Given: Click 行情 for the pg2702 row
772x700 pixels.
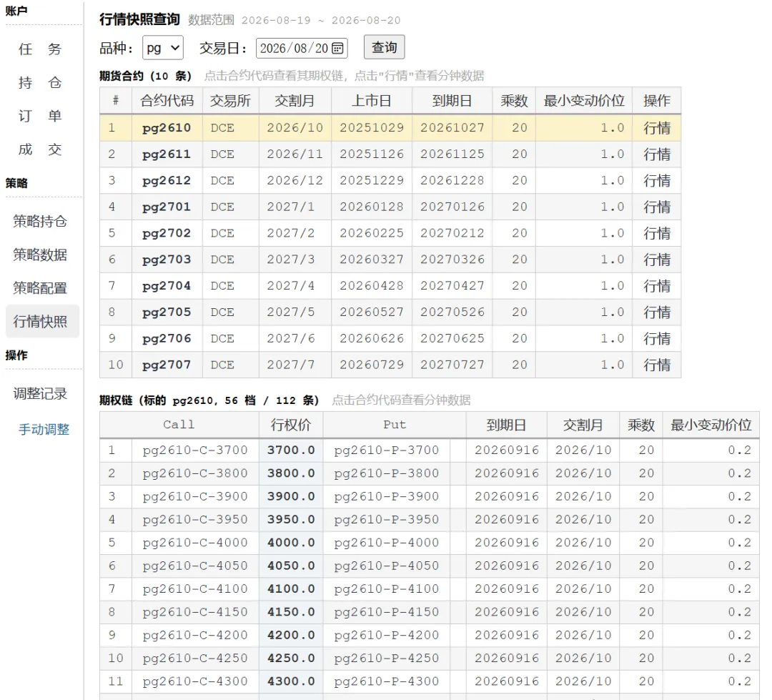Looking at the screenshot, I should 657,234.
